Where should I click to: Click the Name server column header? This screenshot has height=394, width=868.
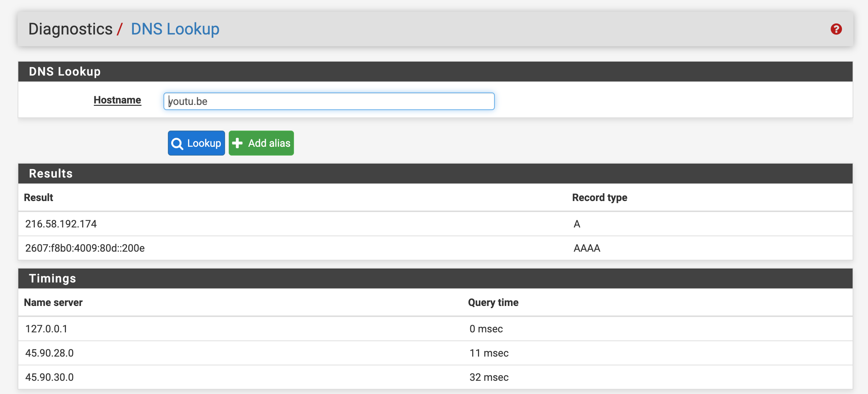53,302
